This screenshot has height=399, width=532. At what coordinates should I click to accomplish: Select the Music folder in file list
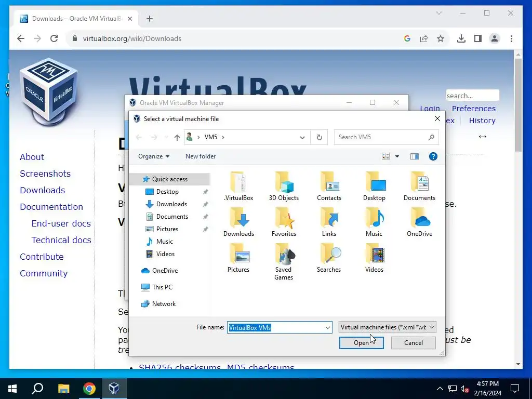(x=374, y=222)
